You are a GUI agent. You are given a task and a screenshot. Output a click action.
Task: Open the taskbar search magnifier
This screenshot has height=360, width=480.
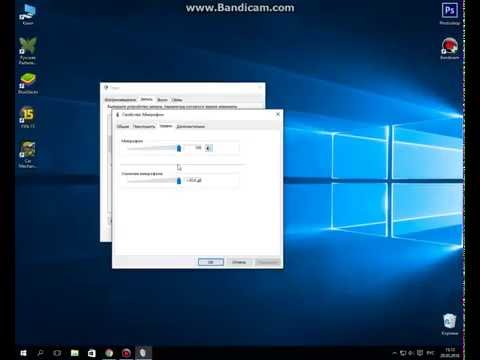tap(40, 353)
